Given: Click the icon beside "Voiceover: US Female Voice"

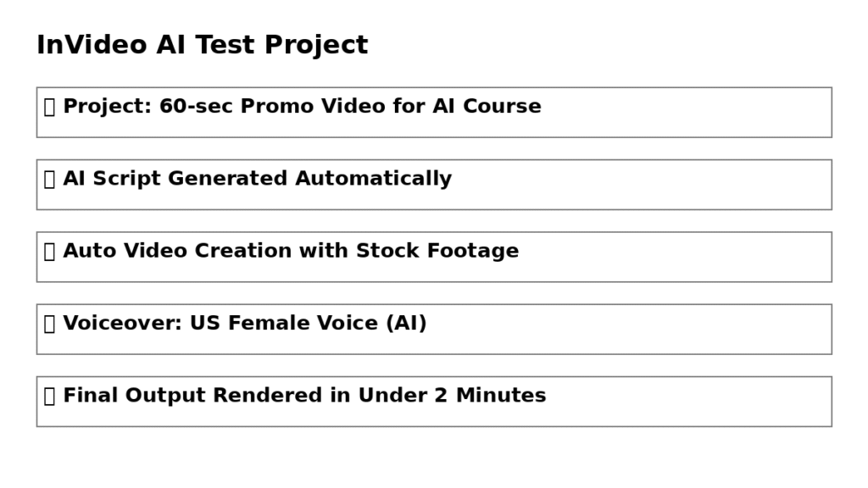Looking at the screenshot, I should pos(49,324).
